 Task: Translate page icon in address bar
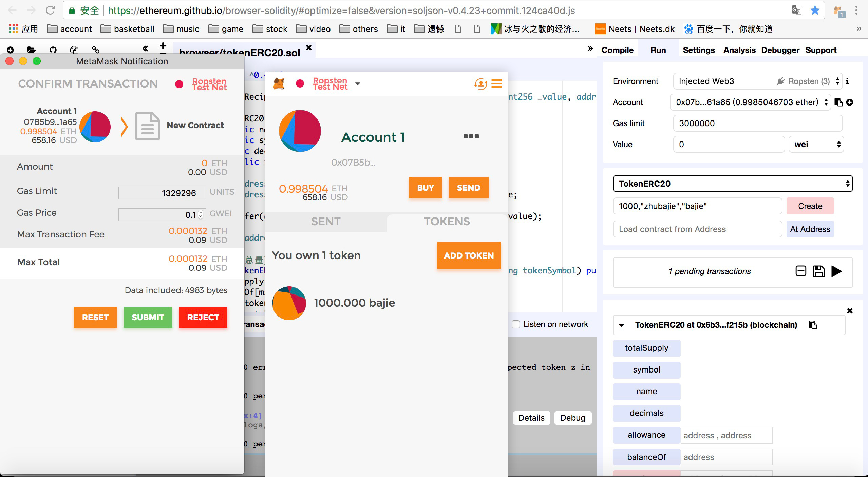[x=796, y=10]
